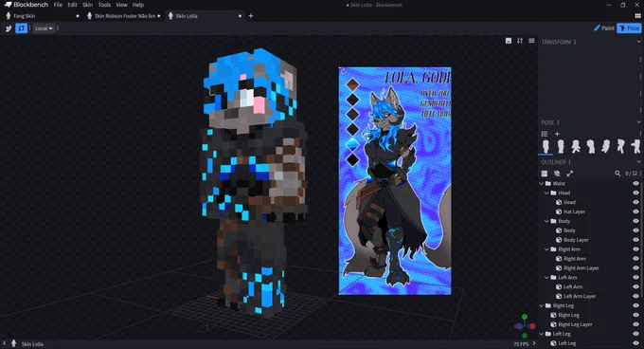Image resolution: width=644 pixels, height=349 pixels.
Task: Select the blue Rotate tool button
Action: 21,28
